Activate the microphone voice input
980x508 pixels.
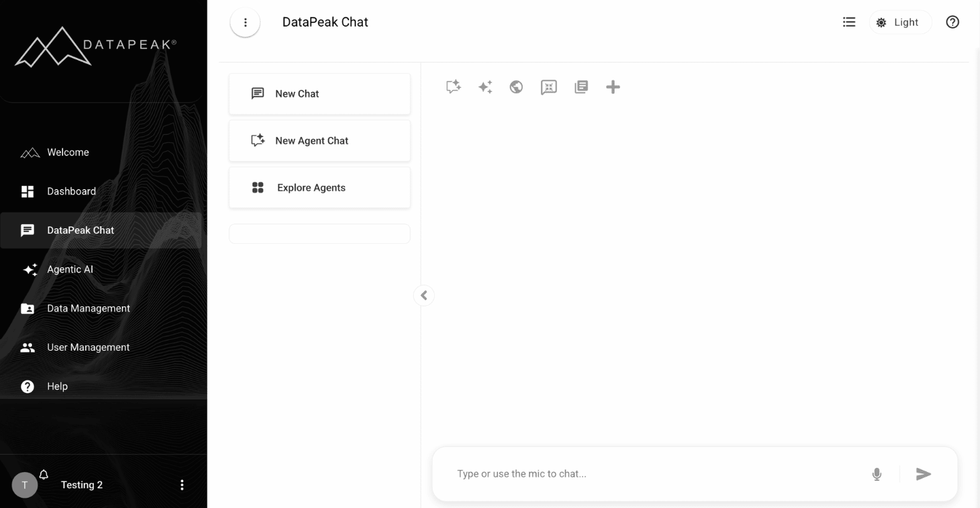pyautogui.click(x=877, y=474)
